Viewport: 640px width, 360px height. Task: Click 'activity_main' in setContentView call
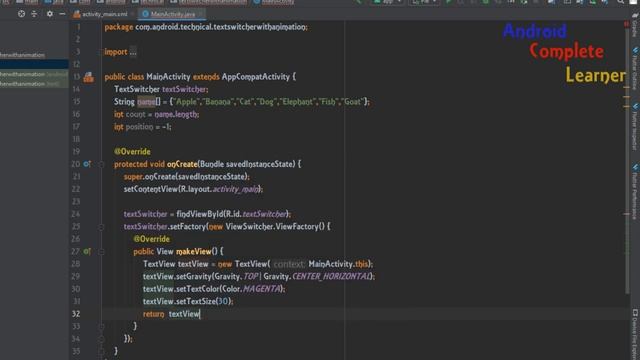coord(236,189)
